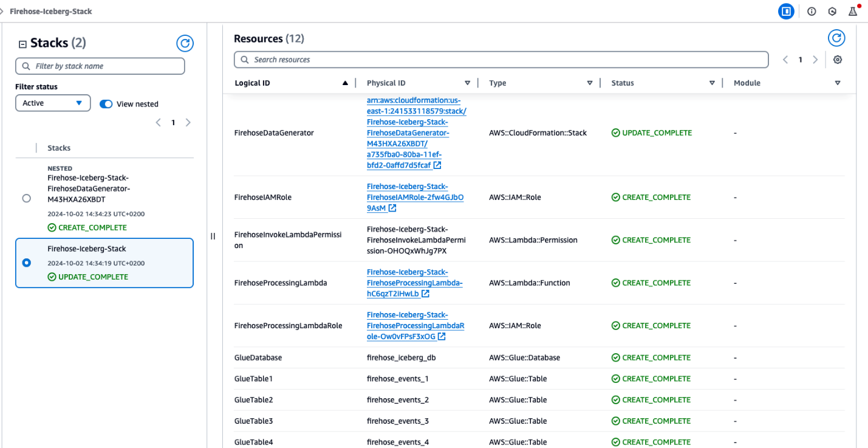Click external link icon for FirehoseDataGenerator ARN
Image resolution: width=868 pixels, height=448 pixels.
437,165
